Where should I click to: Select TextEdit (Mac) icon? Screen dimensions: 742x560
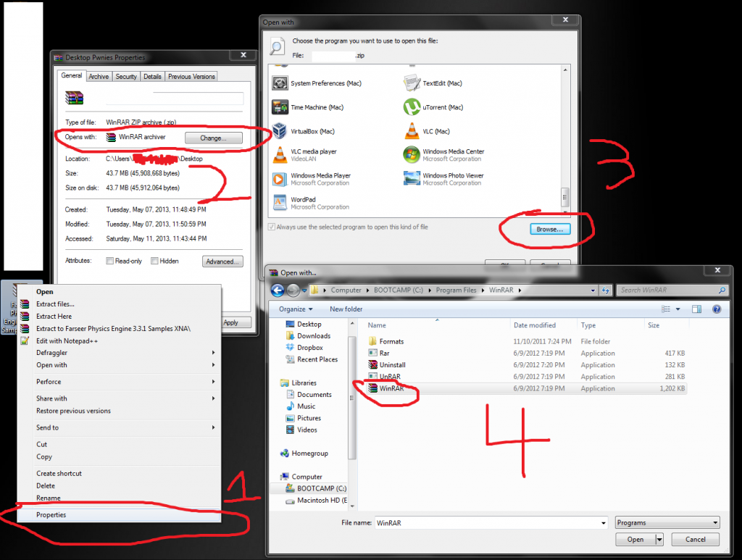[412, 83]
